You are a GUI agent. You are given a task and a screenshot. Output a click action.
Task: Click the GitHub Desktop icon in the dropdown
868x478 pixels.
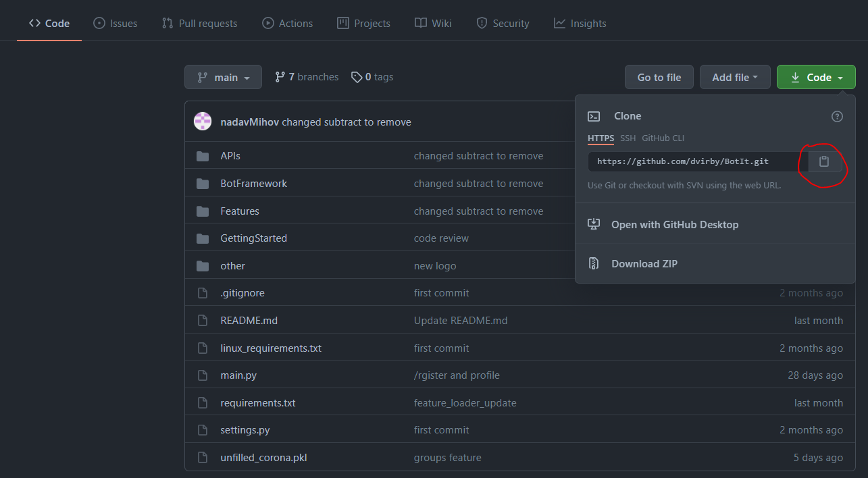[x=594, y=224]
